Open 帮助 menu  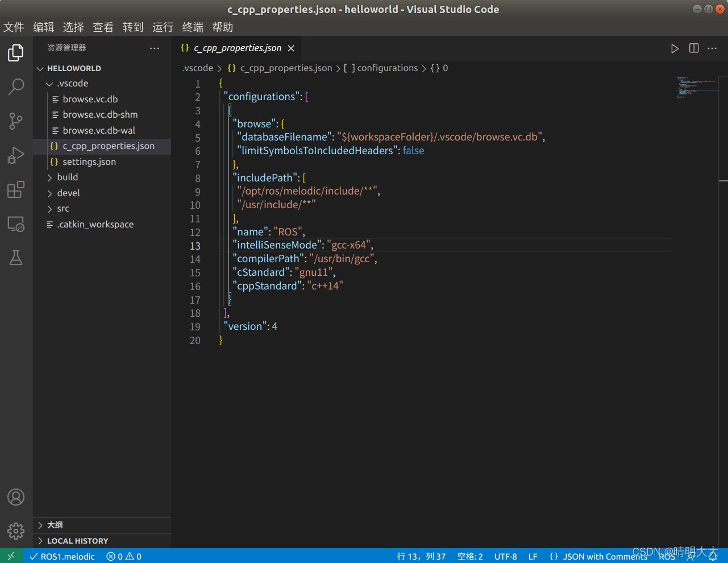(222, 27)
